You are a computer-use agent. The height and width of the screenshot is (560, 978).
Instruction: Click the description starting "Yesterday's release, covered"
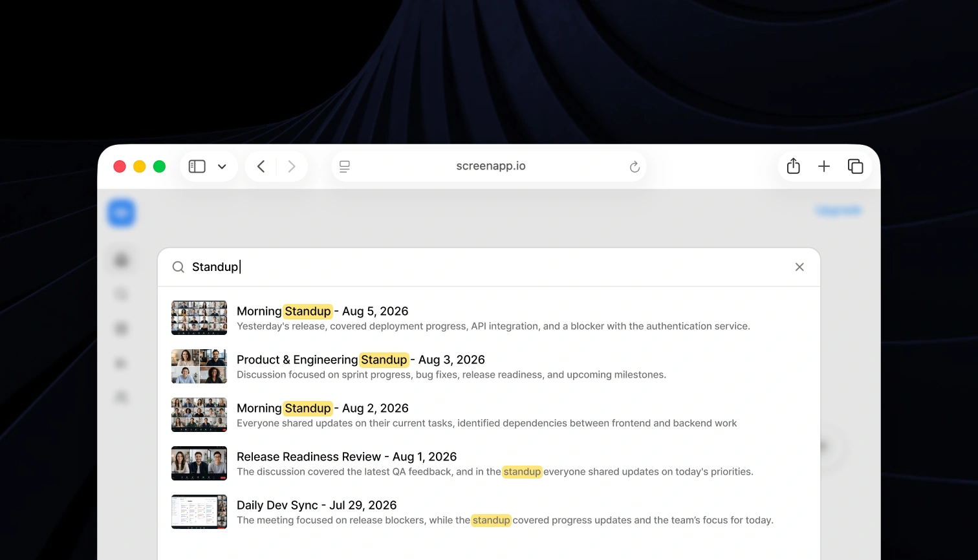click(x=494, y=327)
